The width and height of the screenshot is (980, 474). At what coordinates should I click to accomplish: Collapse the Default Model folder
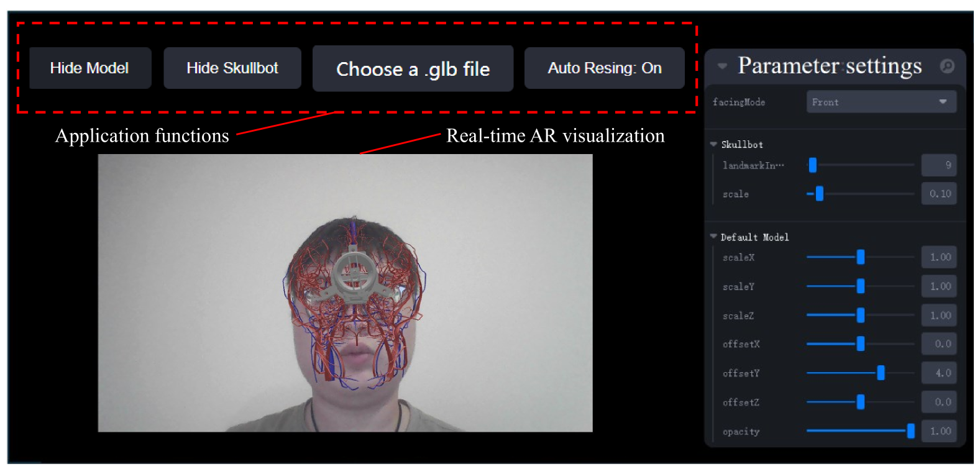pyautogui.click(x=713, y=237)
